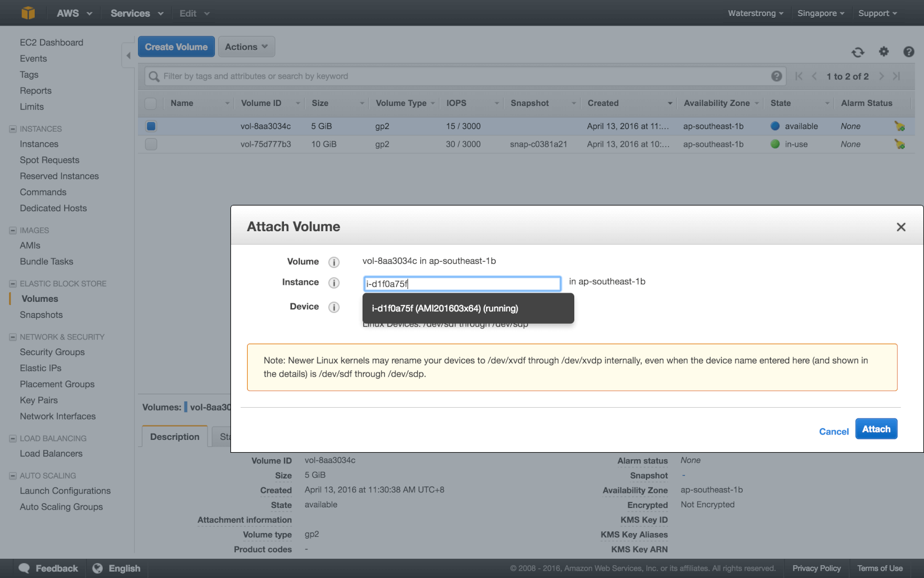Select the vol-75d777b3 row checkbox
Image resolution: width=924 pixels, height=578 pixels.
pyautogui.click(x=151, y=144)
